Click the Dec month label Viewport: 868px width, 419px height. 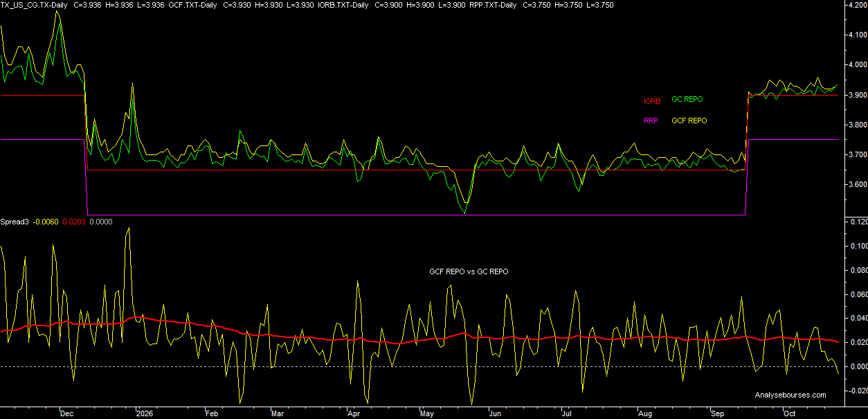[x=67, y=413]
